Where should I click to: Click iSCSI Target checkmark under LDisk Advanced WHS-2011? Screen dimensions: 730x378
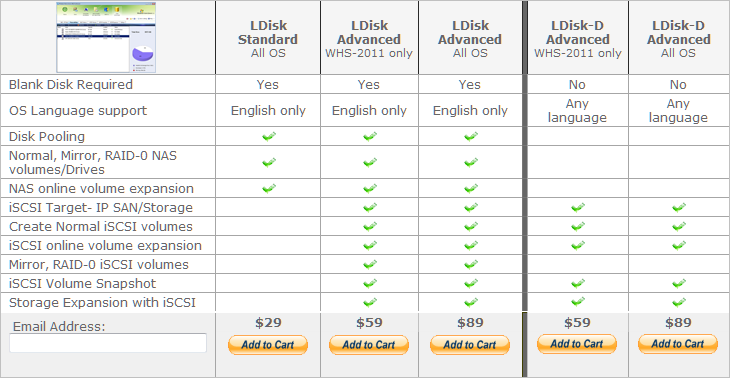tap(370, 207)
